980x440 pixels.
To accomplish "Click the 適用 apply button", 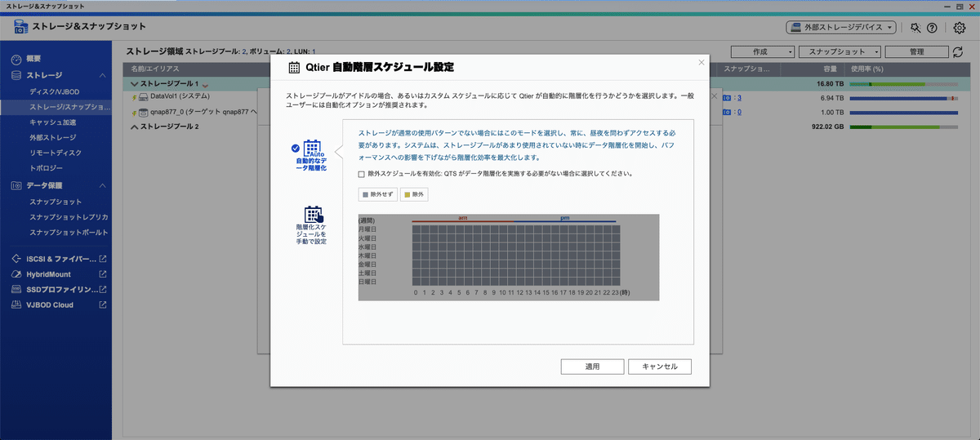I will (x=592, y=367).
